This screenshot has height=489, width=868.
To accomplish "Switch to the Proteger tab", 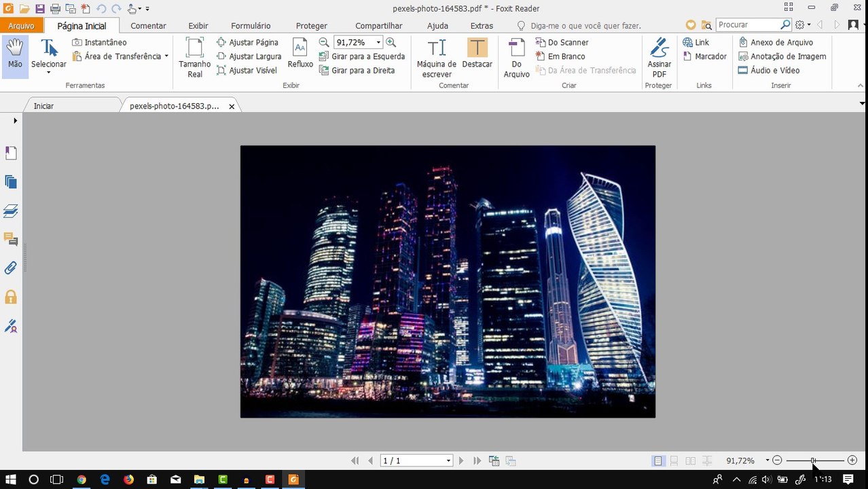I will click(x=312, y=26).
